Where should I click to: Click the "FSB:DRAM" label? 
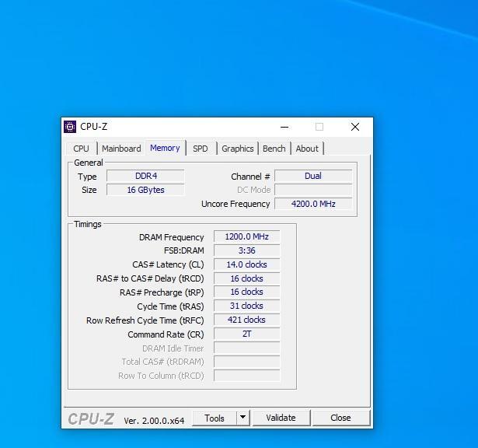pos(184,250)
